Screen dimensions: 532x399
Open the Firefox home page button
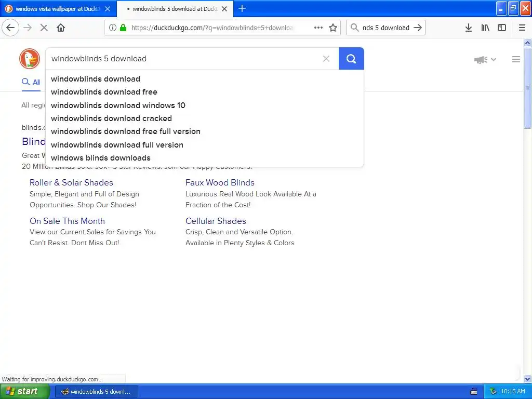(61, 28)
